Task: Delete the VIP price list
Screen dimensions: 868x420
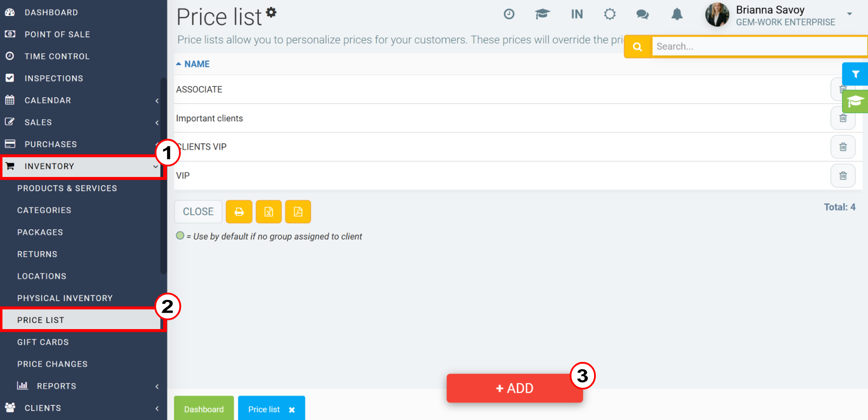Action: coord(843,176)
